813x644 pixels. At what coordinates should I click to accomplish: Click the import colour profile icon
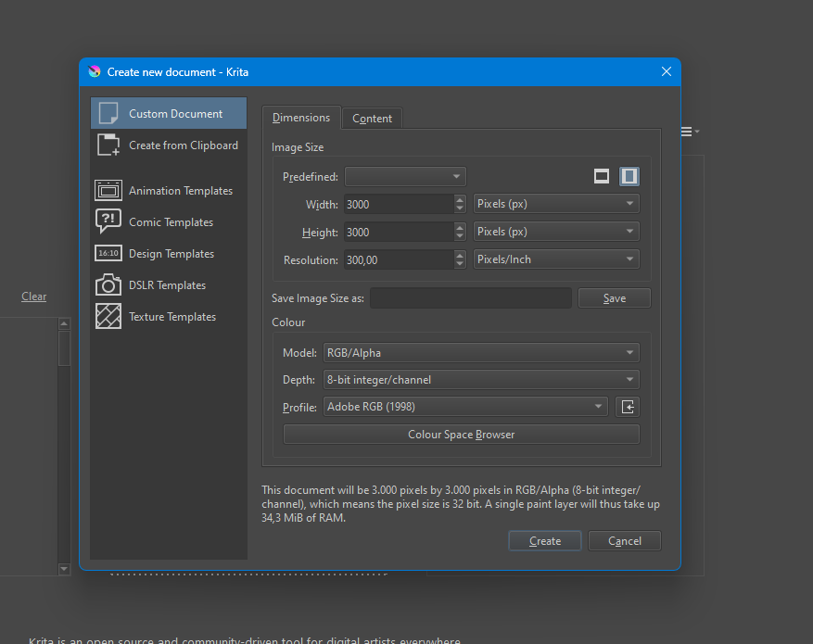tap(628, 407)
